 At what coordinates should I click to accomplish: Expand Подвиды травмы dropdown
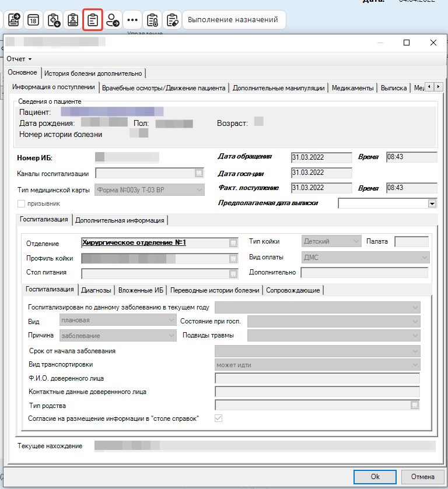click(x=334, y=336)
